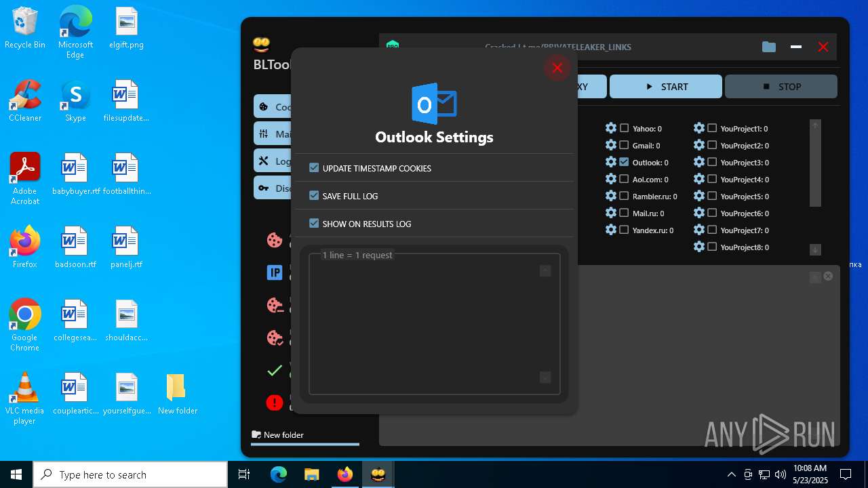The width and height of the screenshot is (868, 488).
Task: Click the green checkmark stats icon
Action: tap(274, 370)
